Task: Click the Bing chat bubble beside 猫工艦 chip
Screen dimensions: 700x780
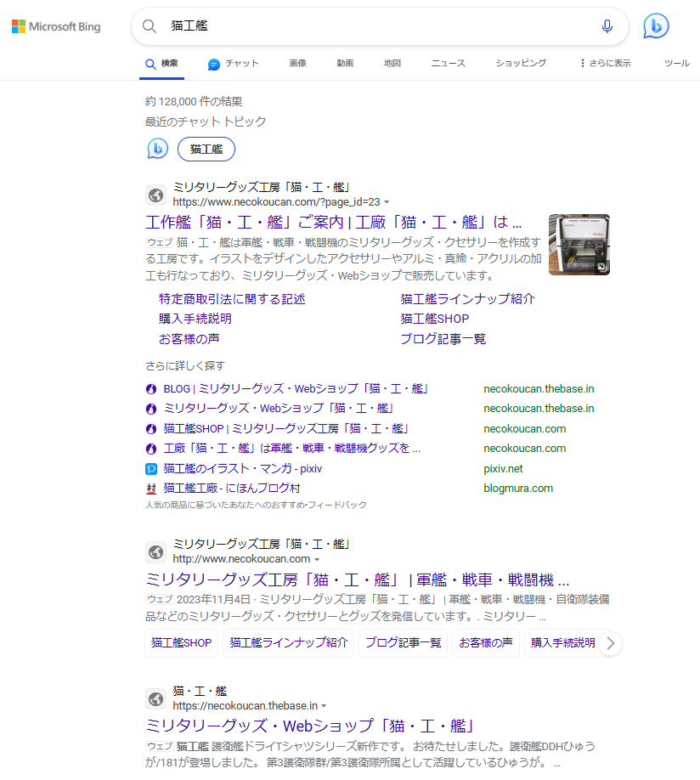Action: pos(158,149)
